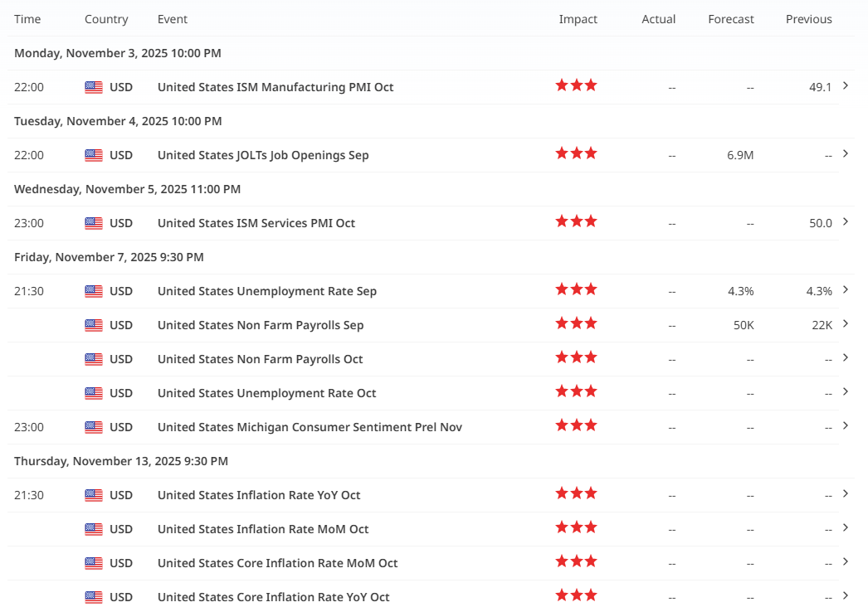Image resolution: width=868 pixels, height=612 pixels.
Task: Click the three-star impact rating for Unemployment Rate Sep
Action: [x=576, y=289]
